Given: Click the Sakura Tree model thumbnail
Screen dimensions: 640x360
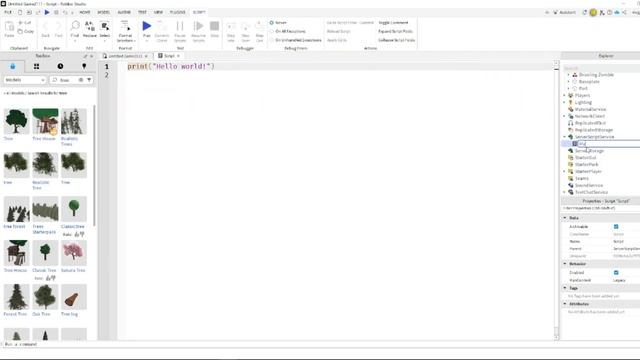Looking at the screenshot, I should 74,253.
